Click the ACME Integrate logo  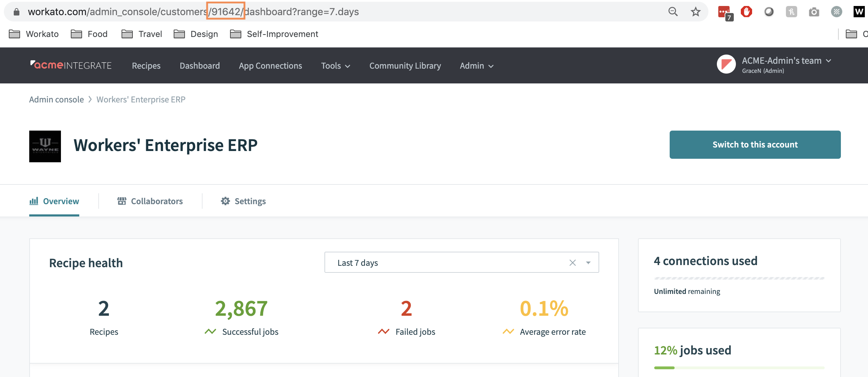71,65
